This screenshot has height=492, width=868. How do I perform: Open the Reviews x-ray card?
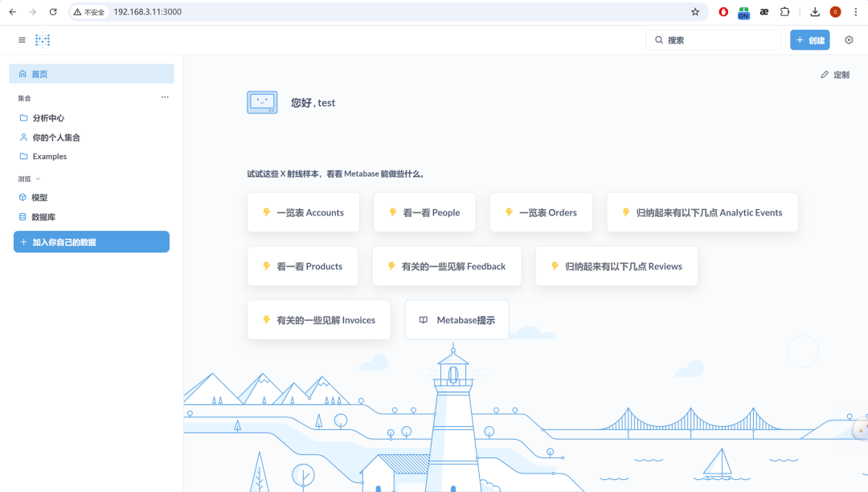coord(616,266)
